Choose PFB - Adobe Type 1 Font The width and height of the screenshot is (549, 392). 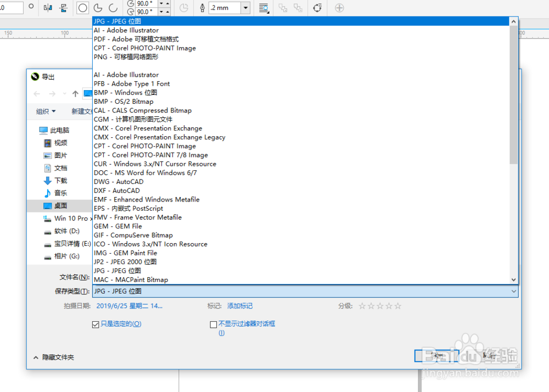301,83
